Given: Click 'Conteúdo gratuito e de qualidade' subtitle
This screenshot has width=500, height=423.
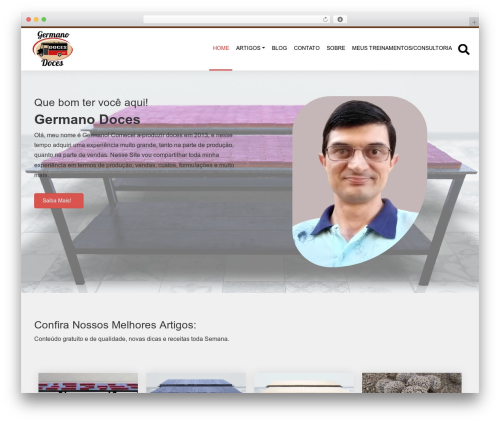Looking at the screenshot, I should (81, 339).
